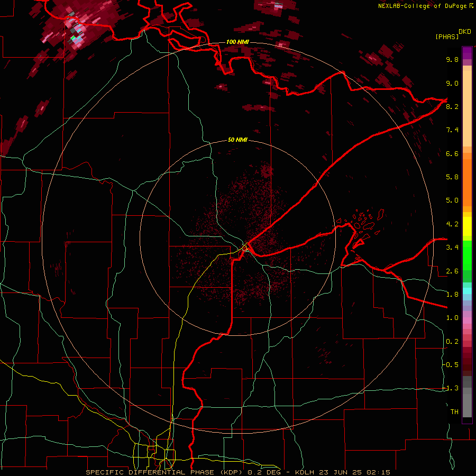The image size is (476, 476).
Task: Click the 5.0 value on the color scale
Action: 452,200
